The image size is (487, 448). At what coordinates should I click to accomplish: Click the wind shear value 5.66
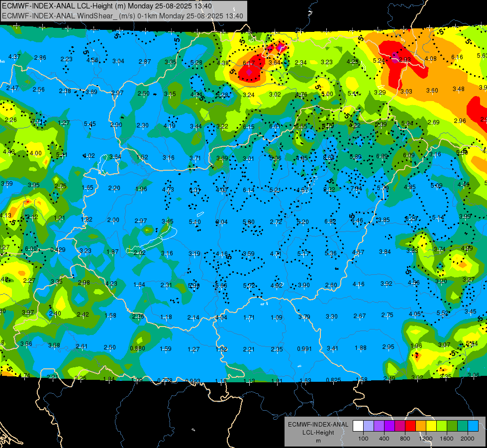tap(221, 285)
